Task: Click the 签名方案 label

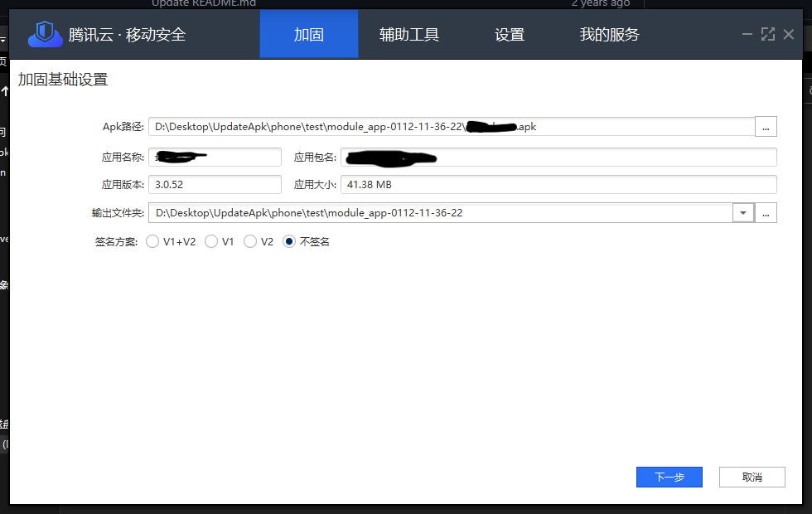Action: pyautogui.click(x=116, y=242)
